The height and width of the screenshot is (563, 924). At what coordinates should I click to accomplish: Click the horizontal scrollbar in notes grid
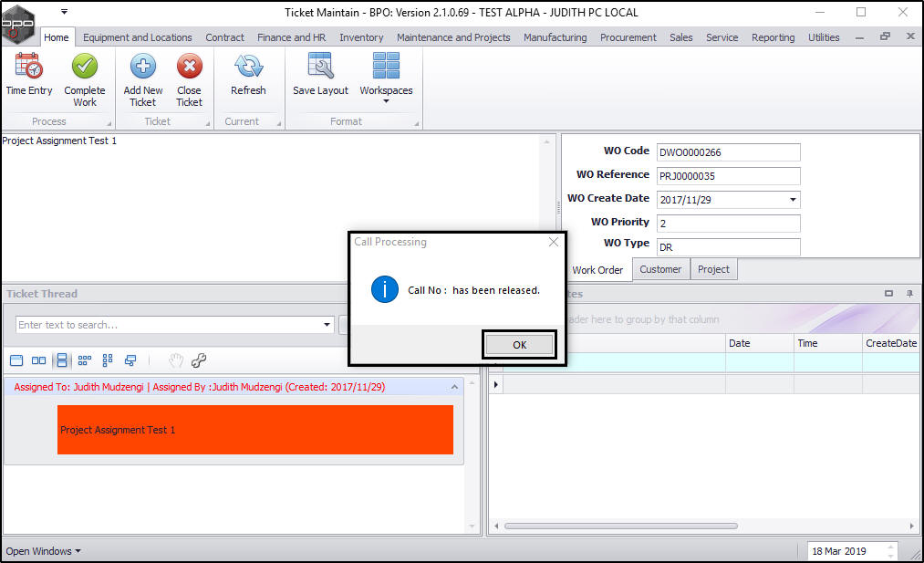[x=620, y=526]
